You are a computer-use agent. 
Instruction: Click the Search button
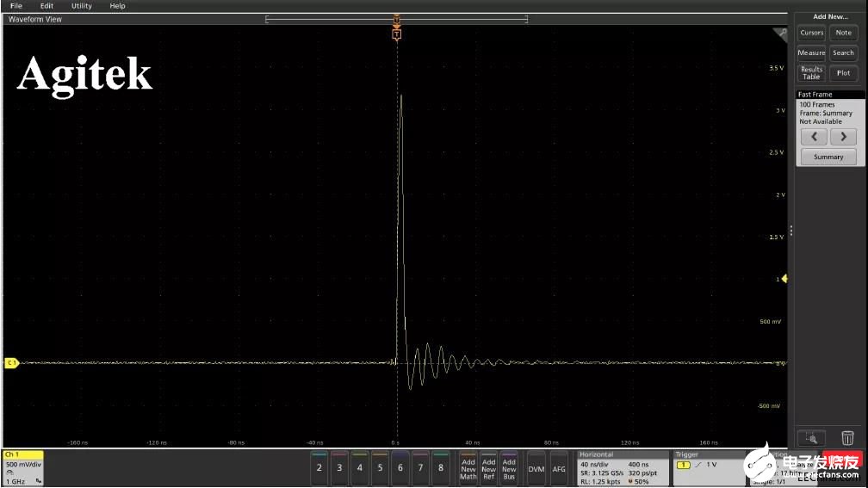pyautogui.click(x=844, y=53)
